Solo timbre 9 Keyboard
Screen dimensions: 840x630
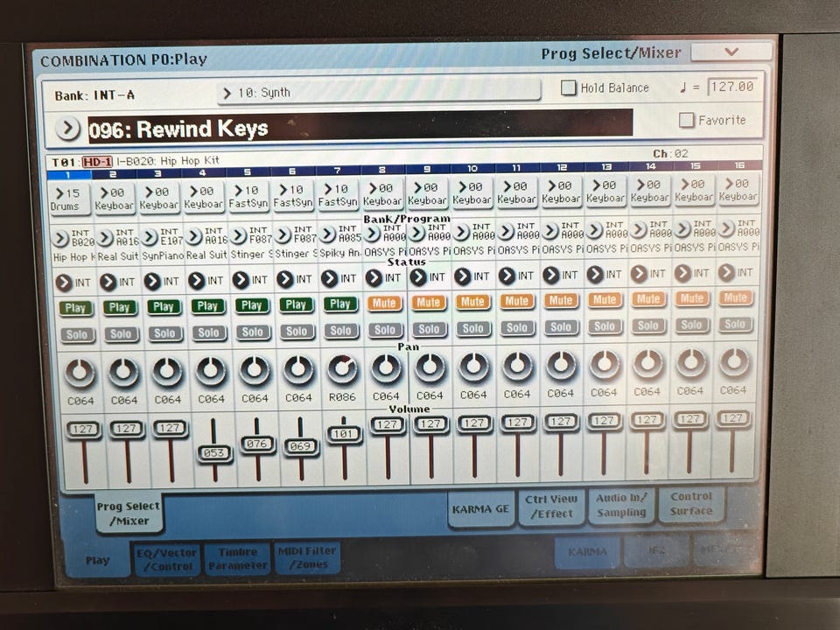429,330
